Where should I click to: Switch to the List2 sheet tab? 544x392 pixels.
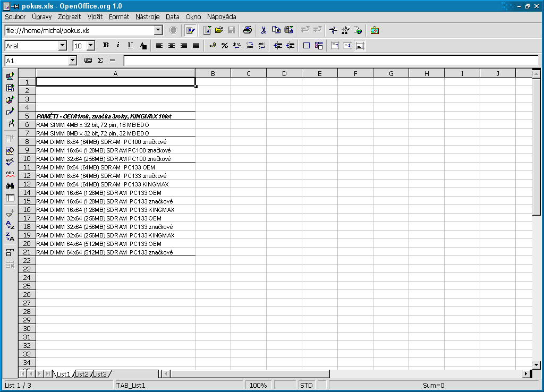pyautogui.click(x=82, y=374)
